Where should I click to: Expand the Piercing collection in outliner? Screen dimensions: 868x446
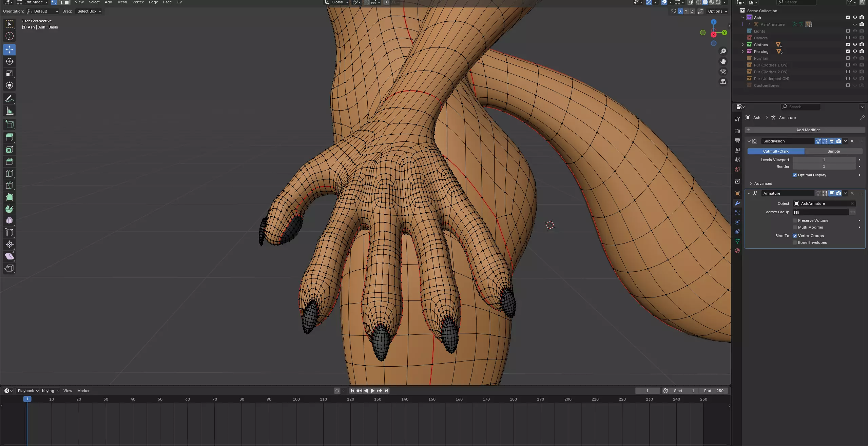coord(742,52)
